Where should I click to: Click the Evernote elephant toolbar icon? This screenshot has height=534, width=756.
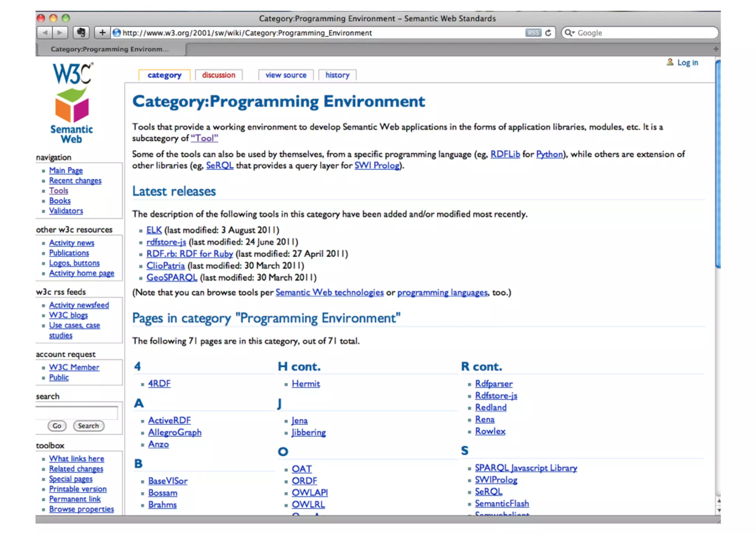point(81,33)
